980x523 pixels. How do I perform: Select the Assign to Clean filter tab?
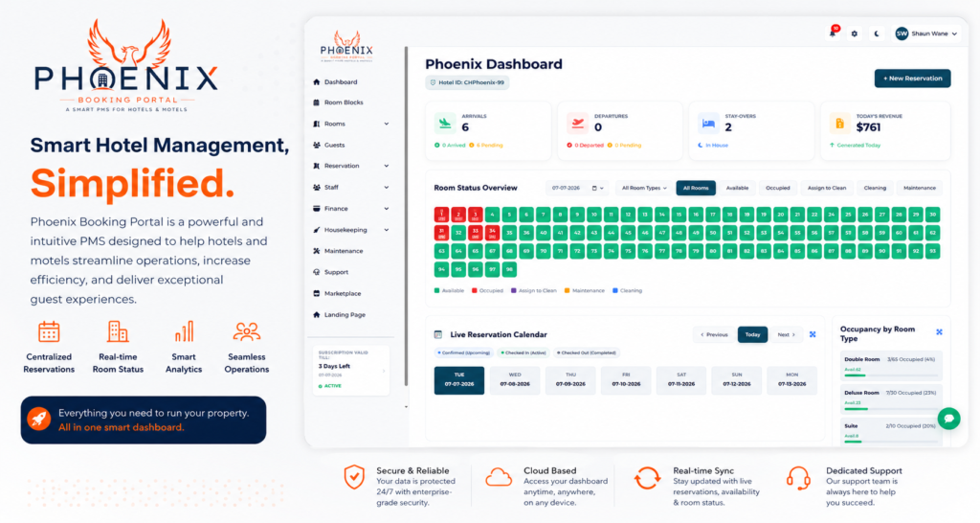pos(826,188)
